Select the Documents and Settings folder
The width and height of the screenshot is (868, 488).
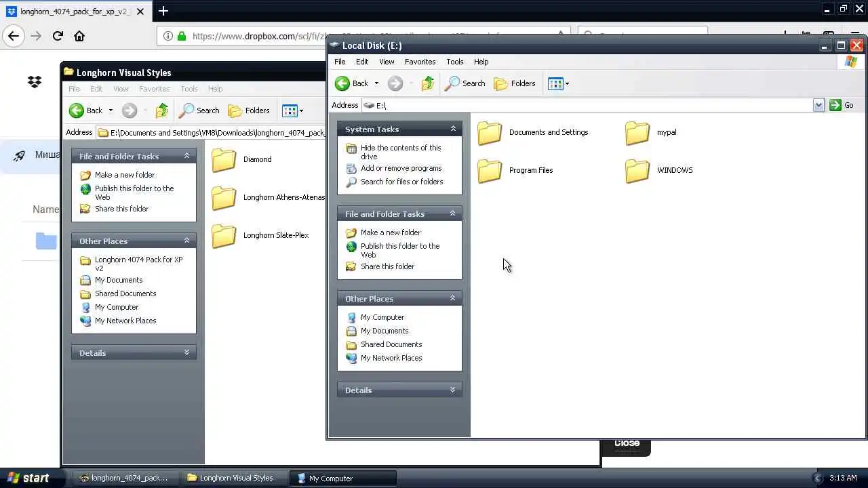point(533,133)
